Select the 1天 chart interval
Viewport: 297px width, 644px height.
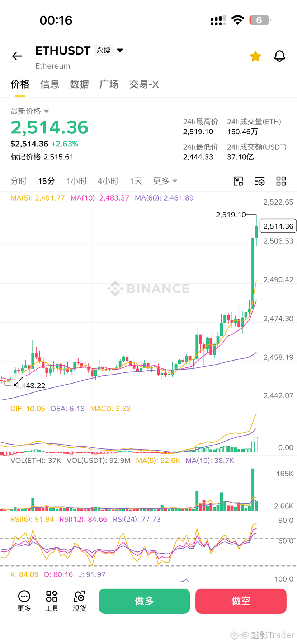136,181
